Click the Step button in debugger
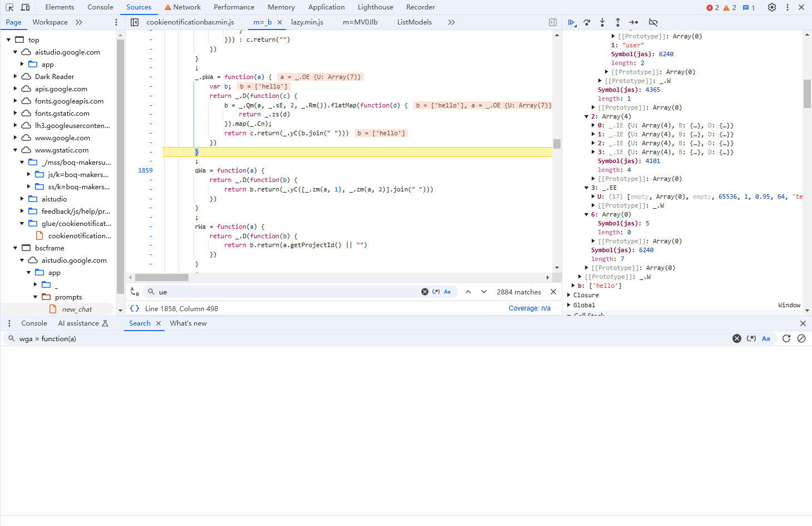 coord(633,22)
